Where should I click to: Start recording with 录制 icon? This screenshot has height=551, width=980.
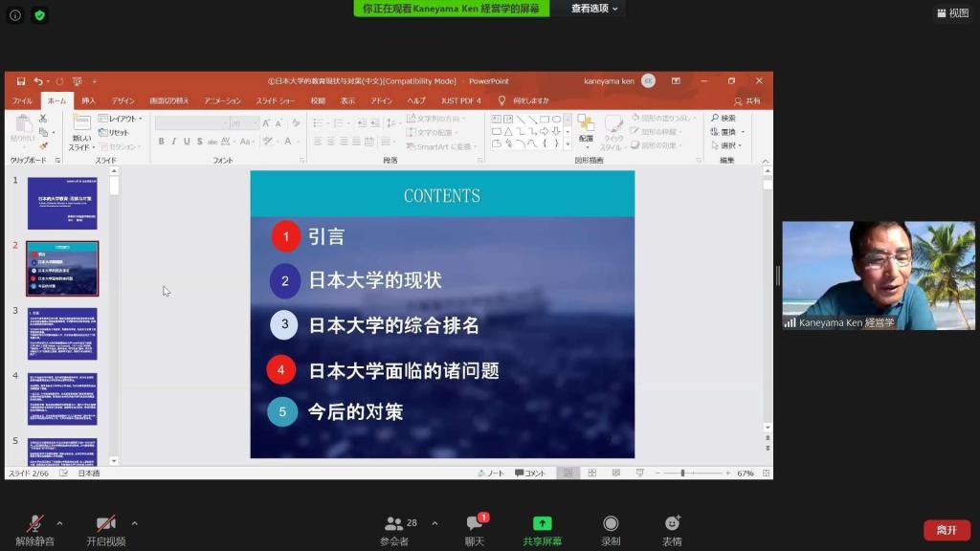coord(611,523)
